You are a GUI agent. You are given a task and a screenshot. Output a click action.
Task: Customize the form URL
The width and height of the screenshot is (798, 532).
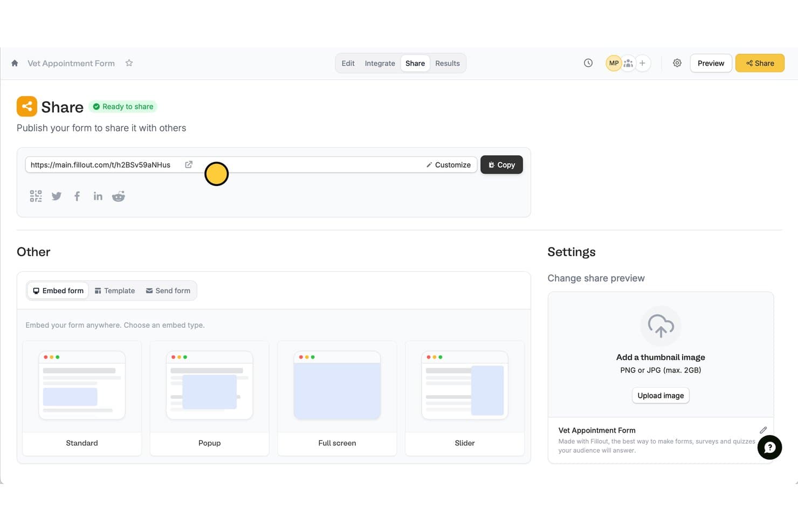(x=449, y=165)
